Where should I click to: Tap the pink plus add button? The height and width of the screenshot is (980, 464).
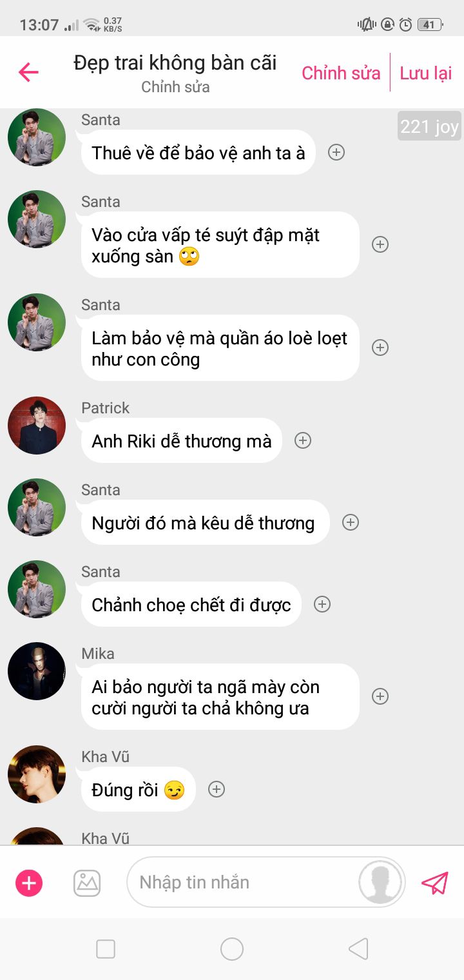pyautogui.click(x=29, y=883)
